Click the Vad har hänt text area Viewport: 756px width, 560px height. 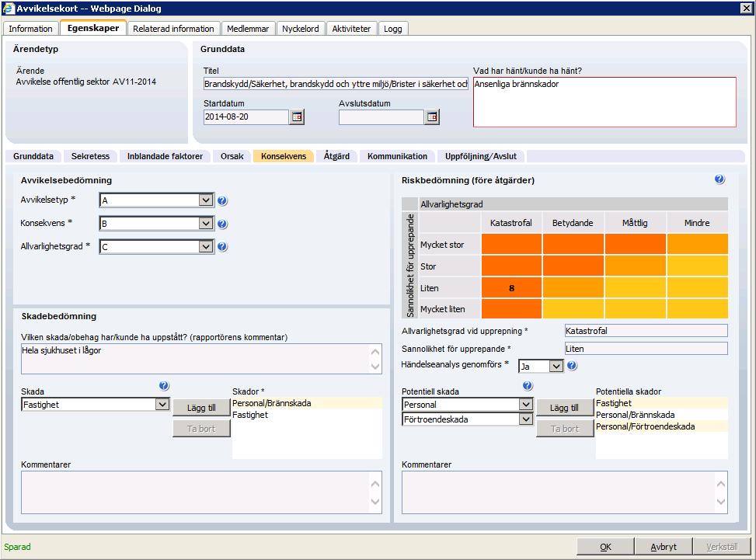[x=604, y=103]
